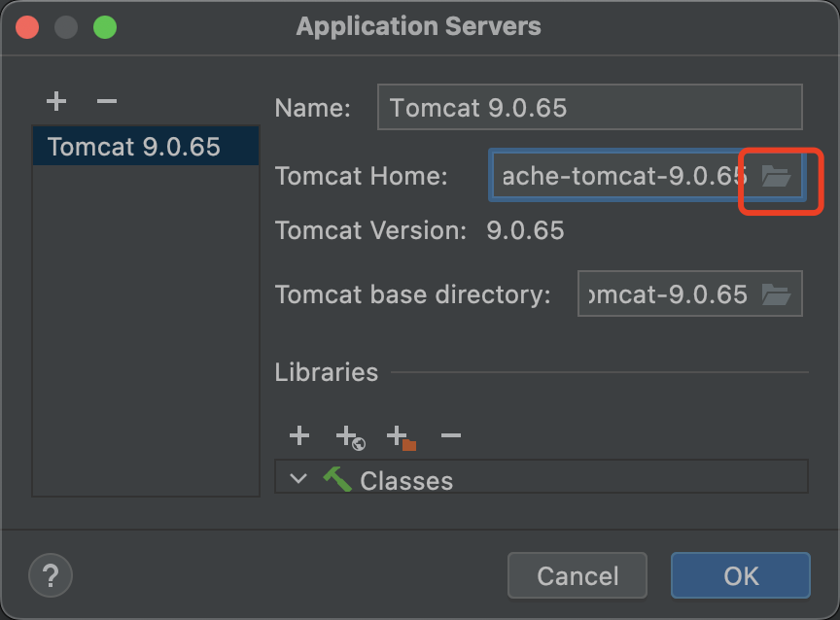Click the Name input field
840x620 pixels.
[590, 107]
